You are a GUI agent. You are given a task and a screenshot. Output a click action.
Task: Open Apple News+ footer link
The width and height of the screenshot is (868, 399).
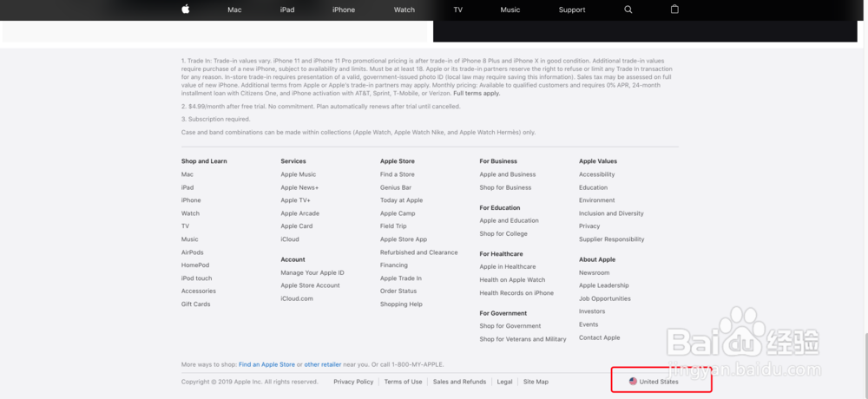click(299, 187)
